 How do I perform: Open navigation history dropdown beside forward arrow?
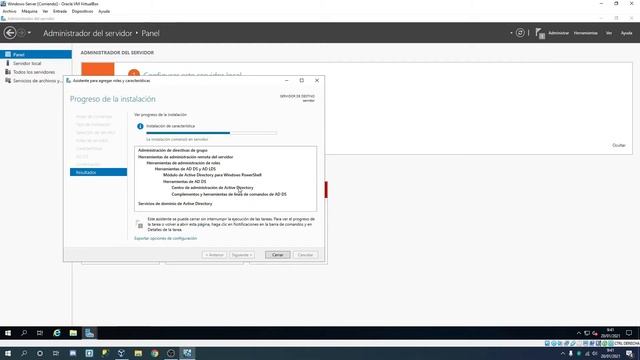point(29,33)
